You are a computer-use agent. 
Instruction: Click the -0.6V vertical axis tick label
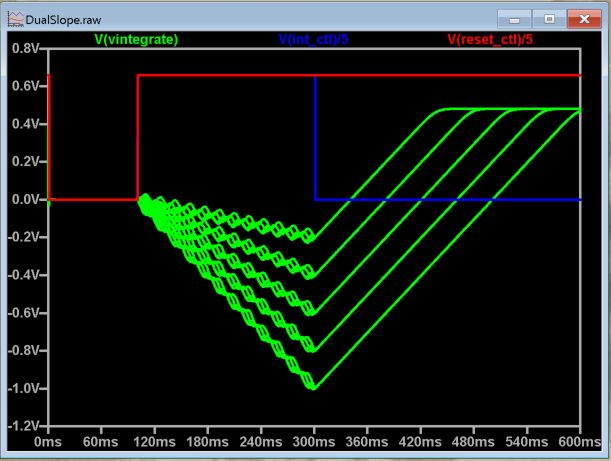[22, 313]
